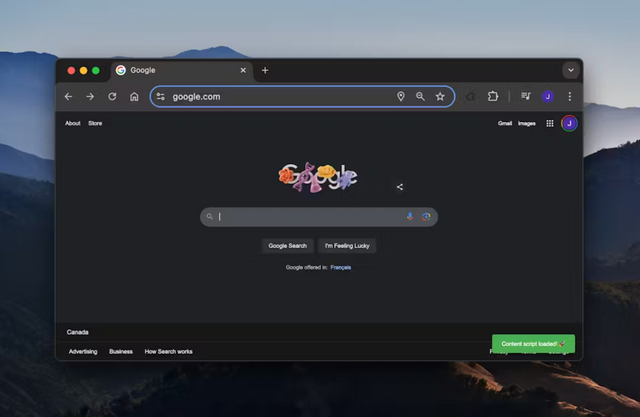
Task: Click the Content script loaded notification
Action: tap(533, 344)
